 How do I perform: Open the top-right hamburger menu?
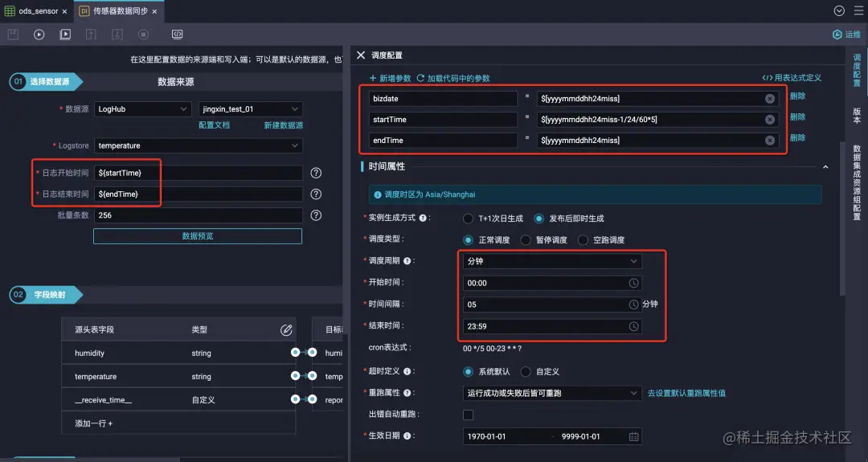(858, 10)
